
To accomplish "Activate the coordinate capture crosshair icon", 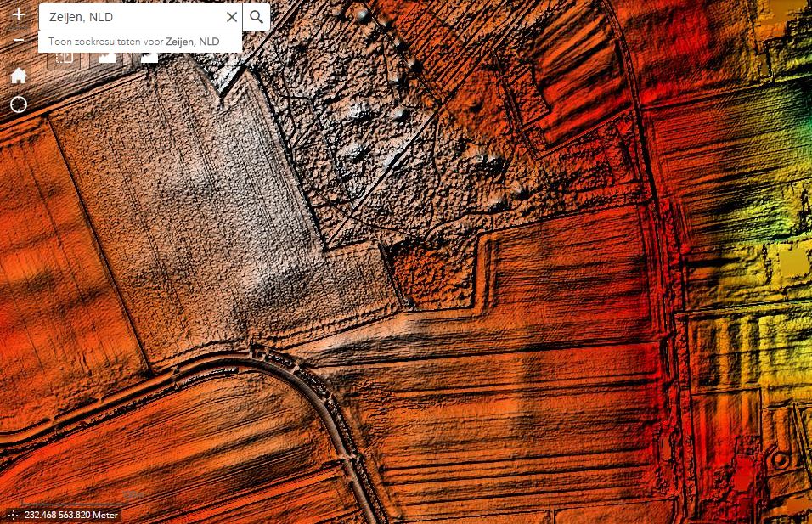I will (x=13, y=515).
